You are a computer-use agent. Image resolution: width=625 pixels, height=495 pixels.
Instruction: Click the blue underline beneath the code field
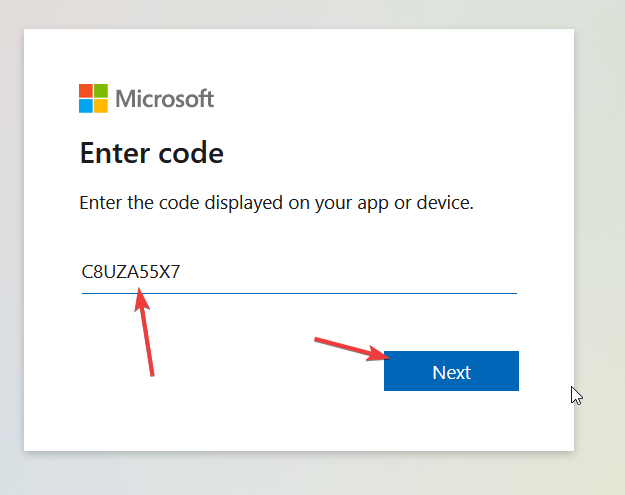click(x=299, y=293)
